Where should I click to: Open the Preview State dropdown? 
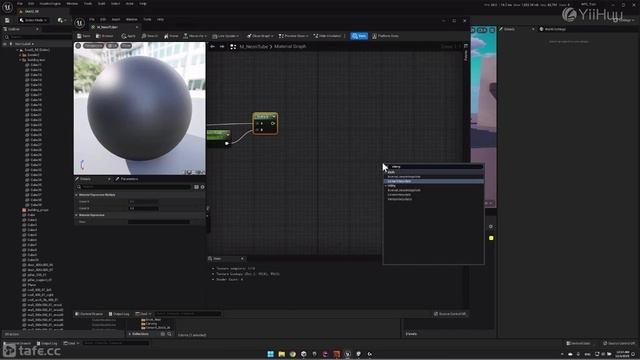coord(293,36)
